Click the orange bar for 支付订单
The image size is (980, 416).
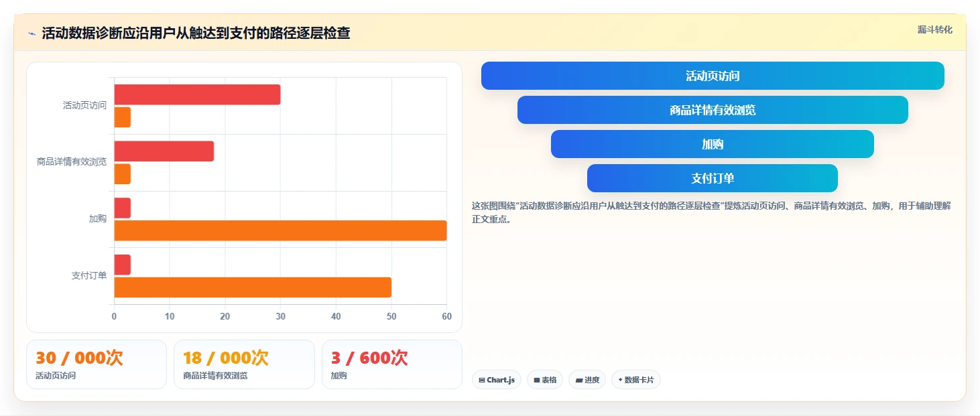(x=253, y=287)
